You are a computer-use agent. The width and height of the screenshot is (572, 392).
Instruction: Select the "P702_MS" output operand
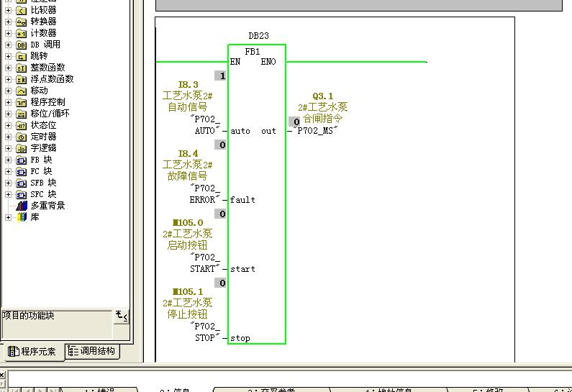point(316,130)
